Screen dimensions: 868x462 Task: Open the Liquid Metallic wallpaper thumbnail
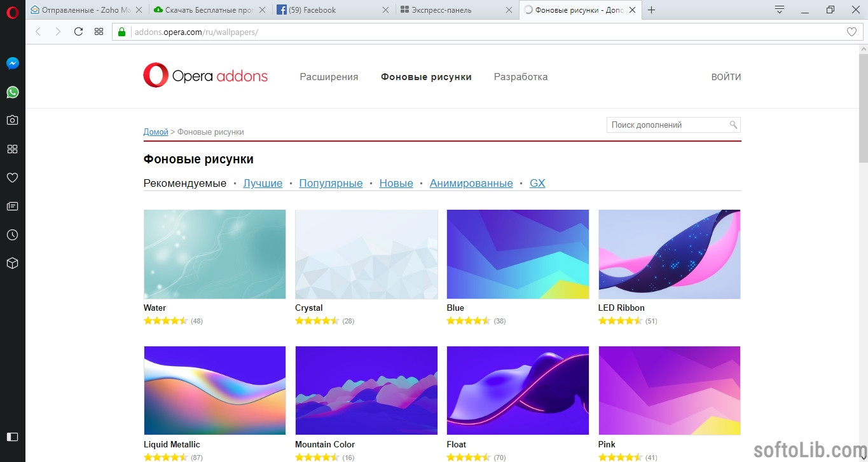[x=215, y=391]
